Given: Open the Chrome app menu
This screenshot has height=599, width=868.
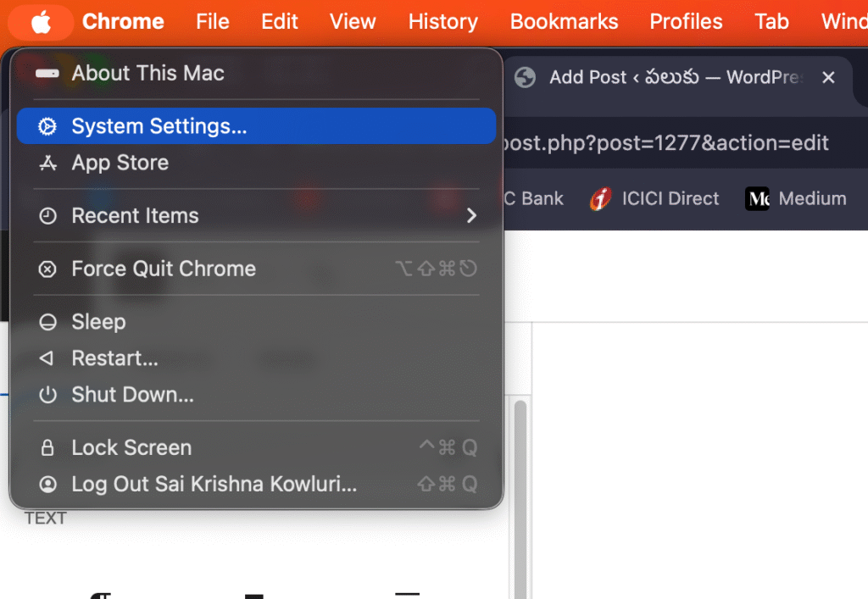Looking at the screenshot, I should coord(123,22).
